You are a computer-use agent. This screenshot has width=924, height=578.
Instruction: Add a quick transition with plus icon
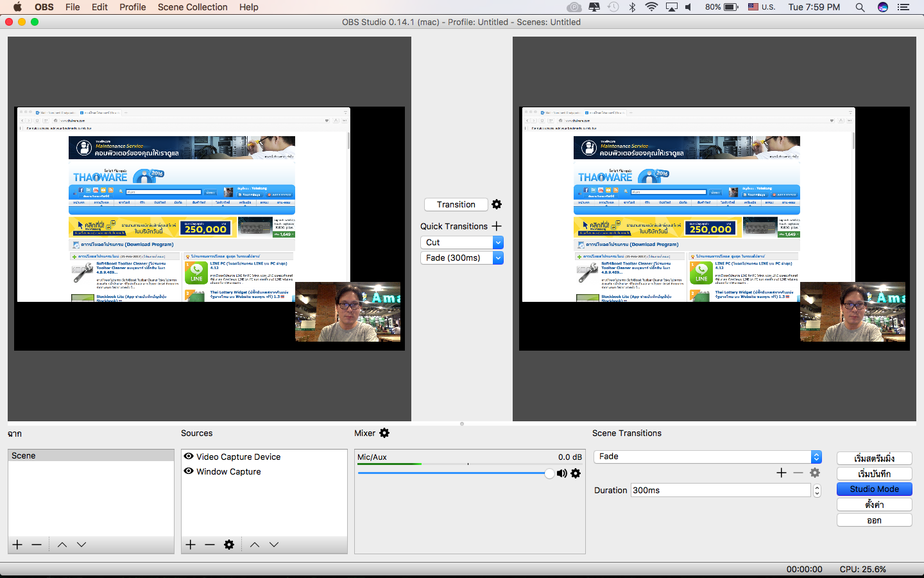point(497,226)
